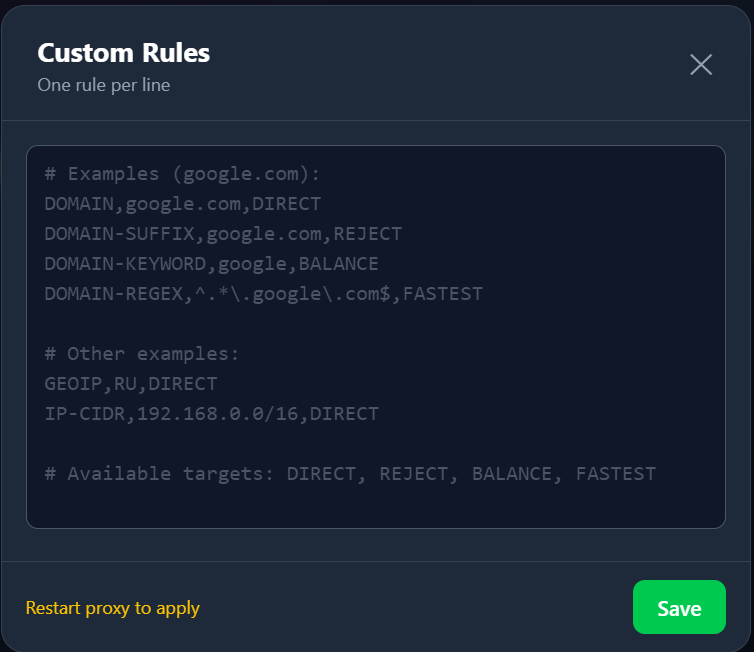This screenshot has width=754, height=652.
Task: Click empty space at bottom of rules editor
Action: (375, 507)
